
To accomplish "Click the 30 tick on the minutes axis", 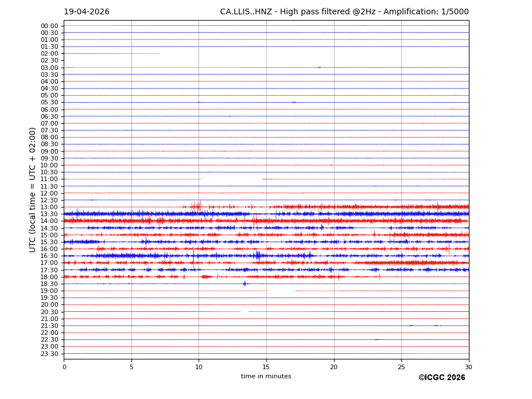I will coord(468,367).
